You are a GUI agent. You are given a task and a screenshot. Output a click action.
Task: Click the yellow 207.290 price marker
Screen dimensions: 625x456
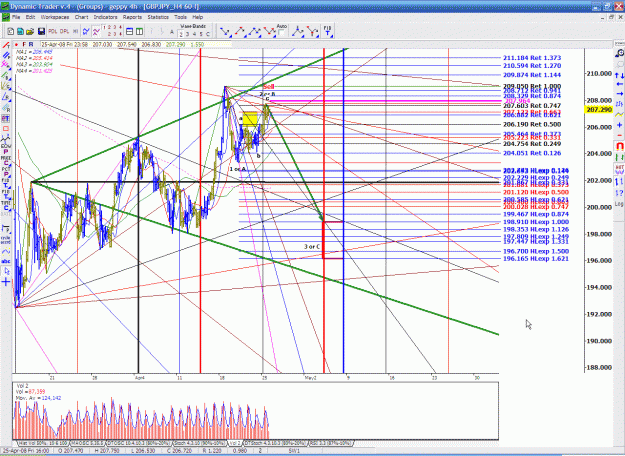(x=599, y=109)
